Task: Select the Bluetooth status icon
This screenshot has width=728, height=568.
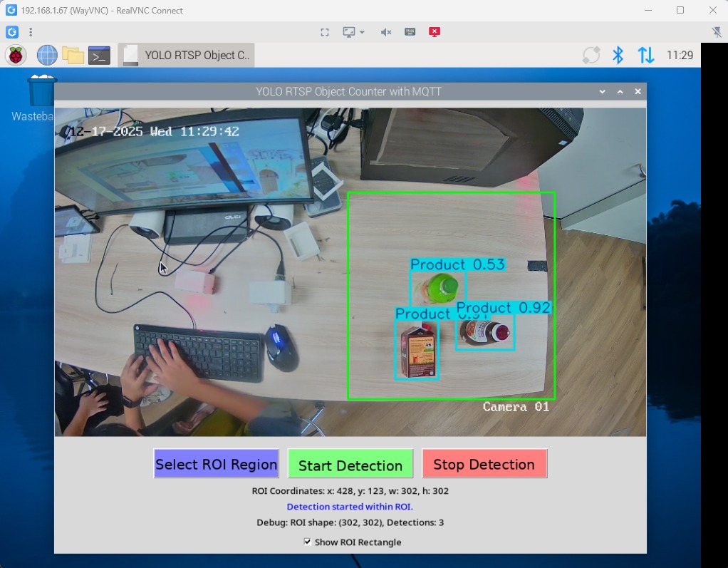Action: pos(617,54)
